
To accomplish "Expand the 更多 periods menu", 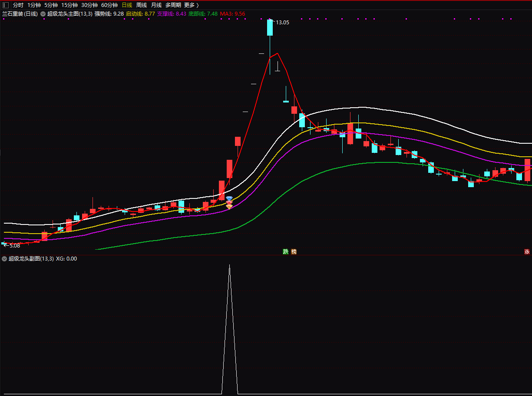I will tap(191, 5).
